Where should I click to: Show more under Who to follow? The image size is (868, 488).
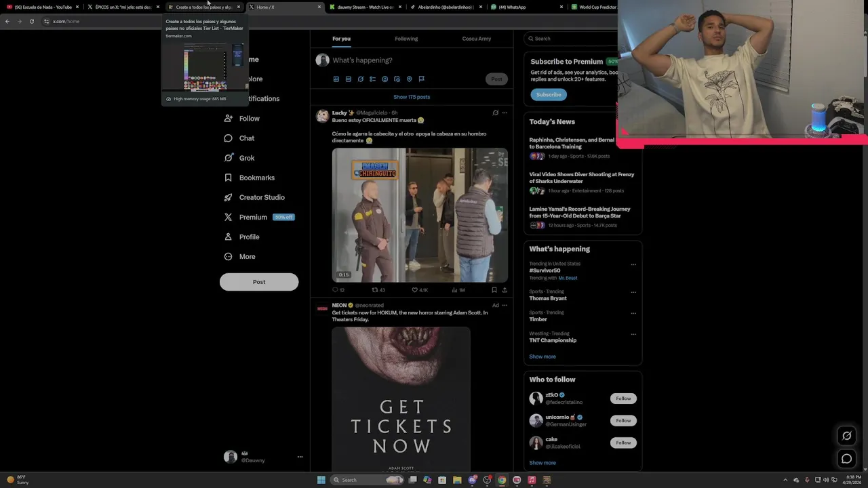pos(542,463)
